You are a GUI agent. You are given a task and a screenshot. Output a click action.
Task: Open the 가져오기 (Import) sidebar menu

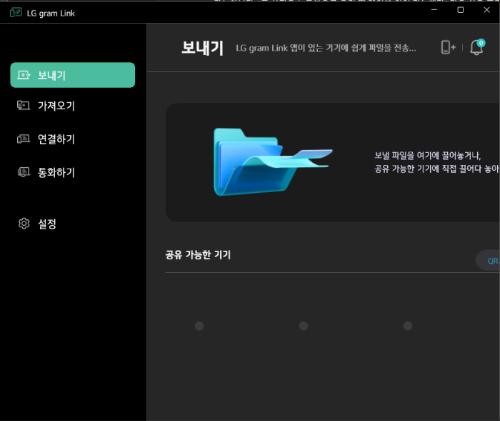(73, 106)
